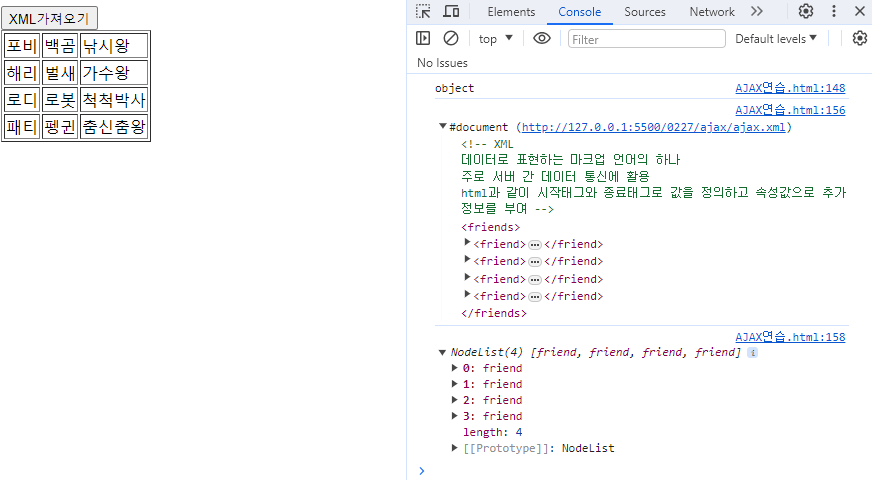Select the object log entry

[454, 88]
